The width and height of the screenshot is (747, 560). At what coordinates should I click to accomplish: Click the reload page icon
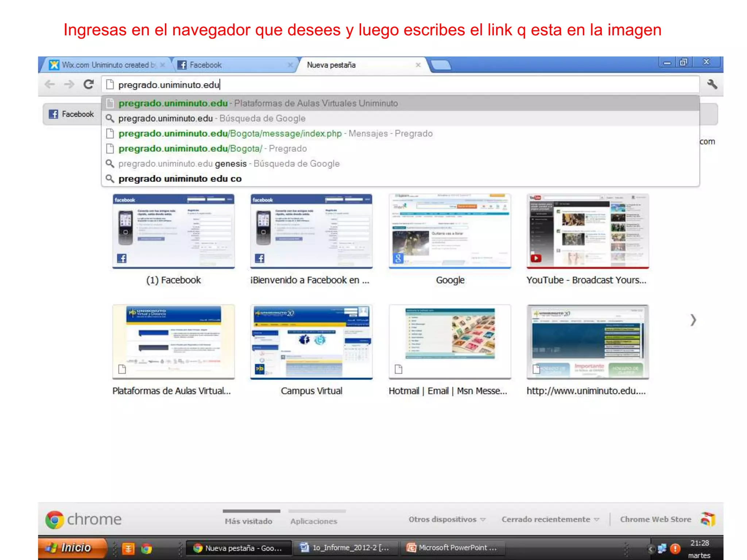(x=89, y=85)
